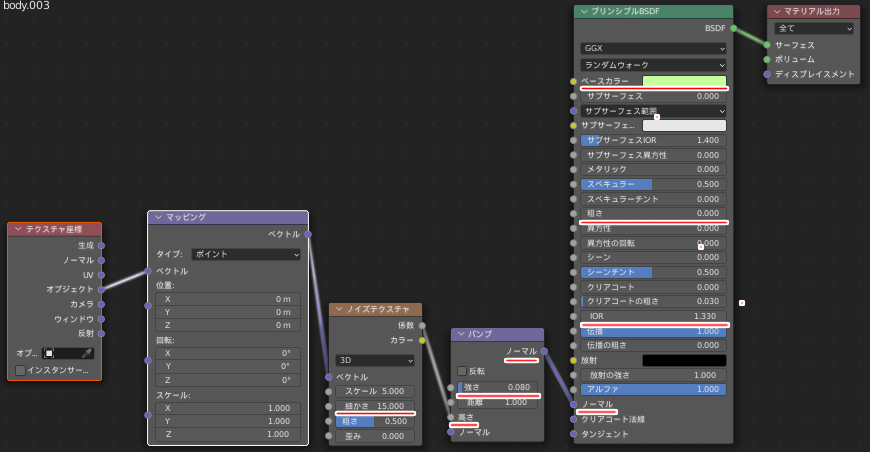Open the 全て target dropdown in Material Output
The width and height of the screenshot is (870, 452).
coord(813,28)
